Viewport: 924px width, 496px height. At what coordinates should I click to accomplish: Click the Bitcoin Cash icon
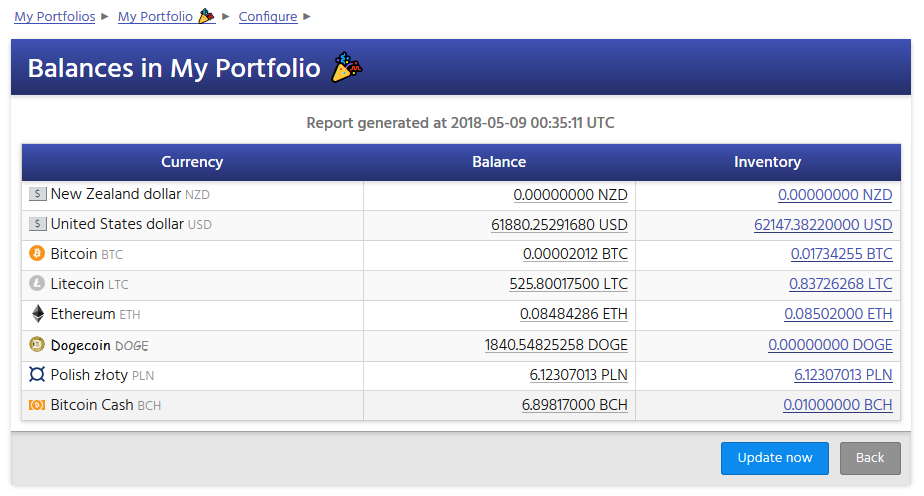pos(38,405)
